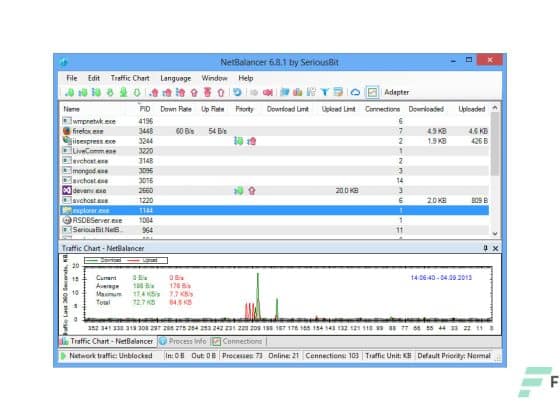This screenshot has width=560, height=420.
Task: Select the wmpnetwk.exe process row
Action: pos(275,121)
